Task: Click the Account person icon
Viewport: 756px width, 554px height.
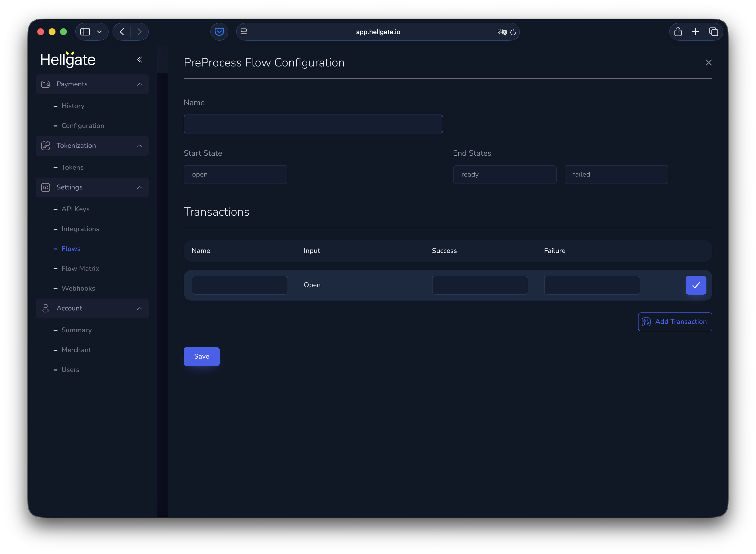Action: (x=46, y=308)
